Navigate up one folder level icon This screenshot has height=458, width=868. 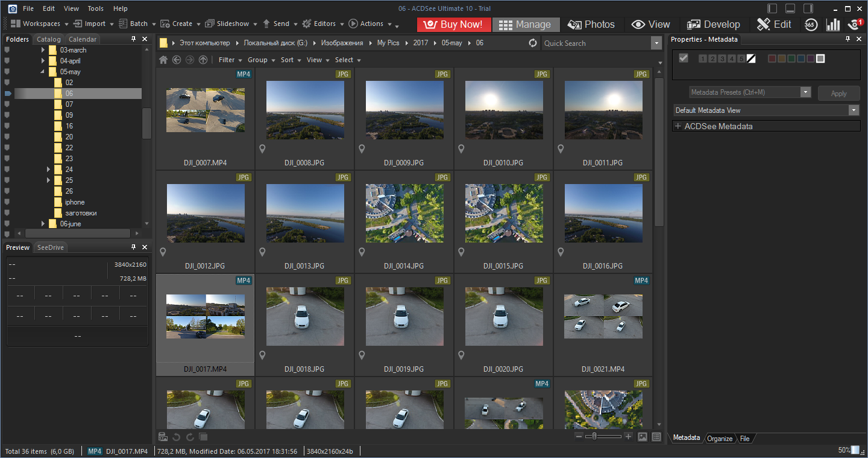[x=203, y=60]
